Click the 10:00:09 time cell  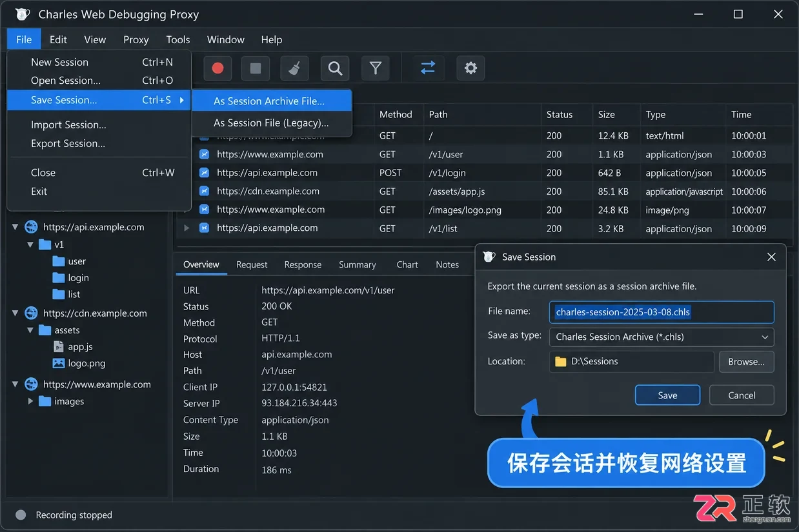[749, 228]
